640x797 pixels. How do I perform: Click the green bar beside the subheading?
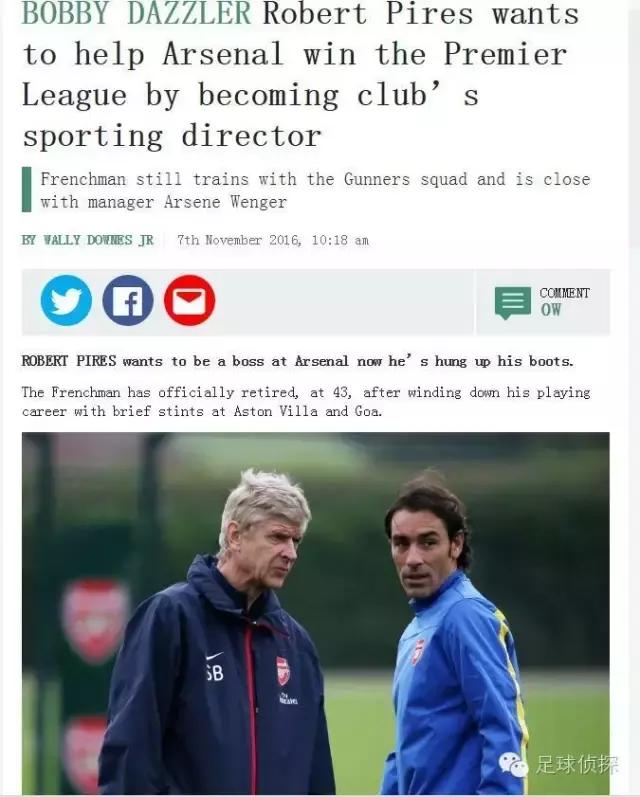[x=26, y=189]
